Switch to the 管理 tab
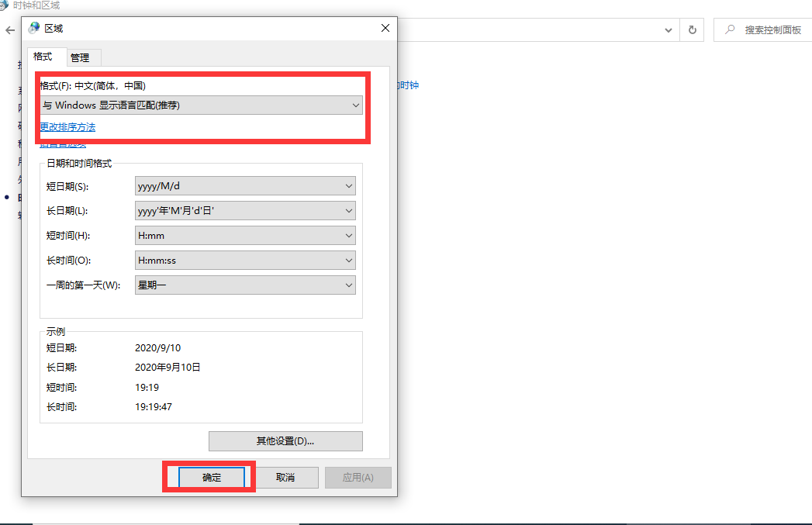Viewport: 812px width, 525px height. [81, 57]
